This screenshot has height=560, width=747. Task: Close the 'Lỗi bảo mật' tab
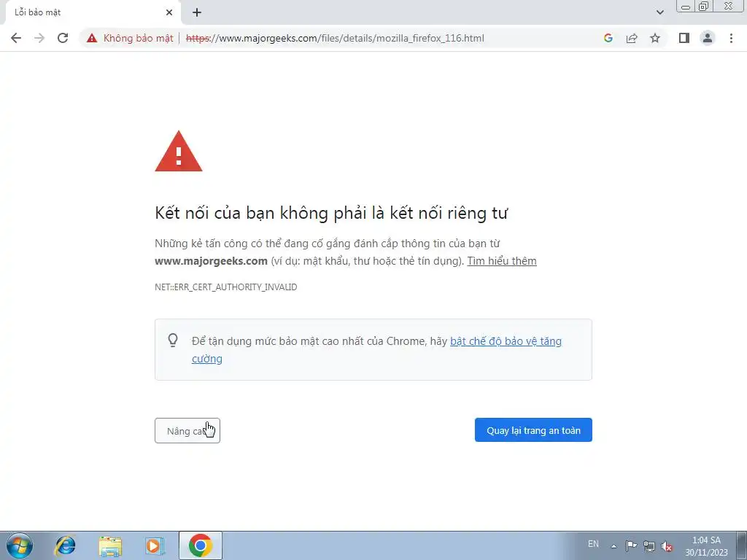[169, 13]
